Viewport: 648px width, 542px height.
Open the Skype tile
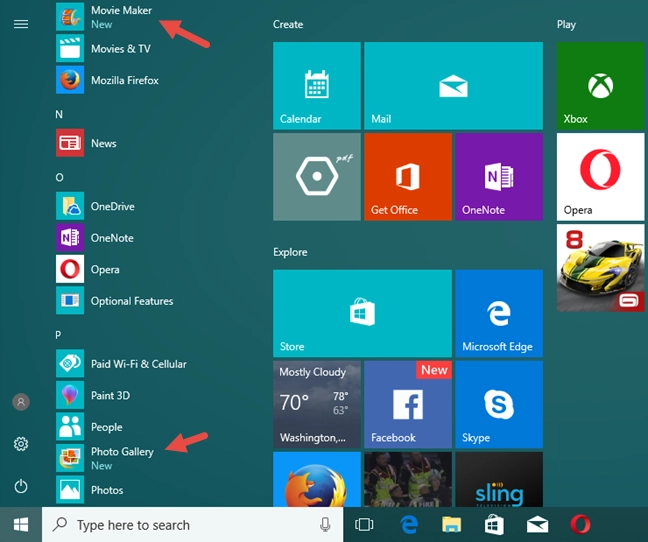point(499,404)
